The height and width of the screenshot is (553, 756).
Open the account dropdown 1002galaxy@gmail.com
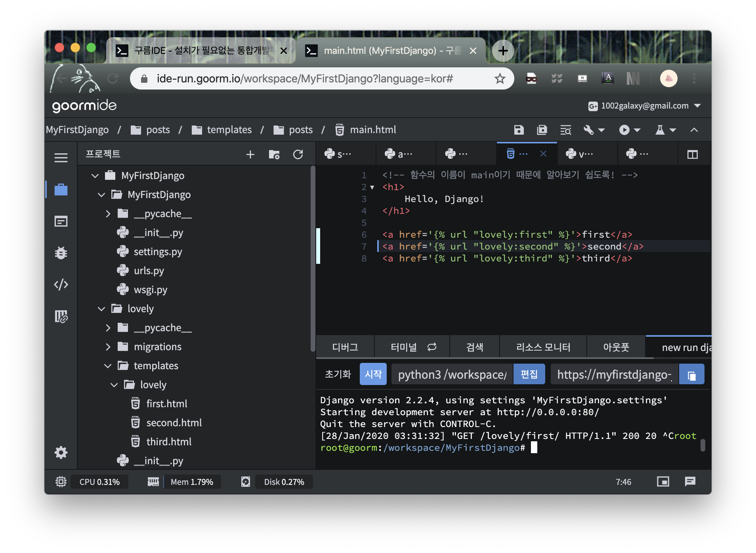coord(645,106)
